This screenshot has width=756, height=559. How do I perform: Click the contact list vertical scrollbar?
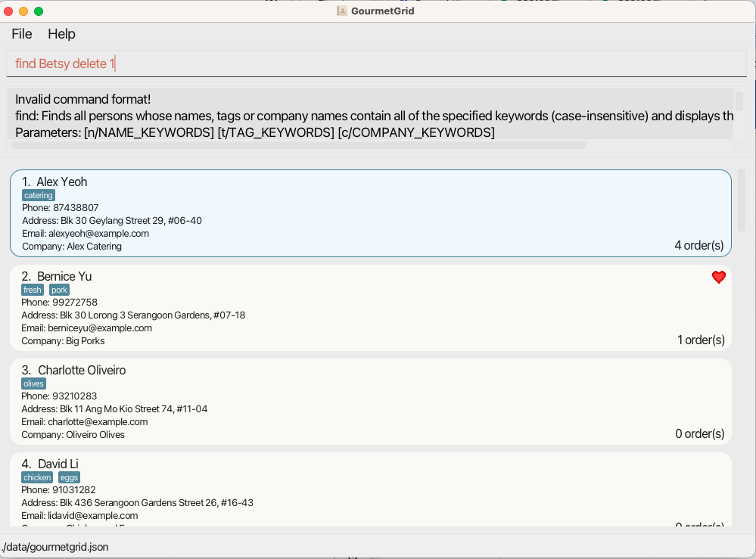click(x=742, y=200)
